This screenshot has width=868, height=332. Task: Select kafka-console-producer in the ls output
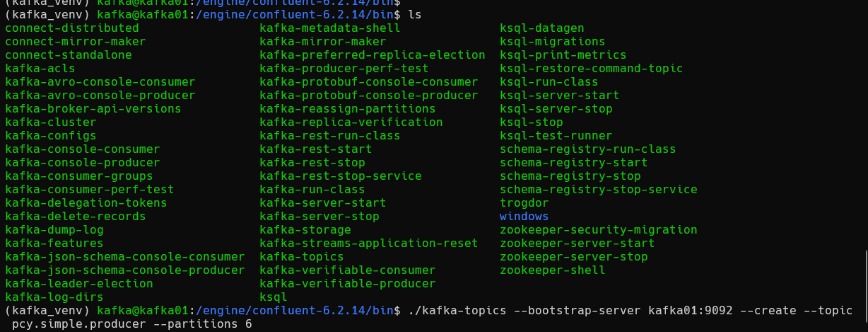pyautogui.click(x=82, y=163)
